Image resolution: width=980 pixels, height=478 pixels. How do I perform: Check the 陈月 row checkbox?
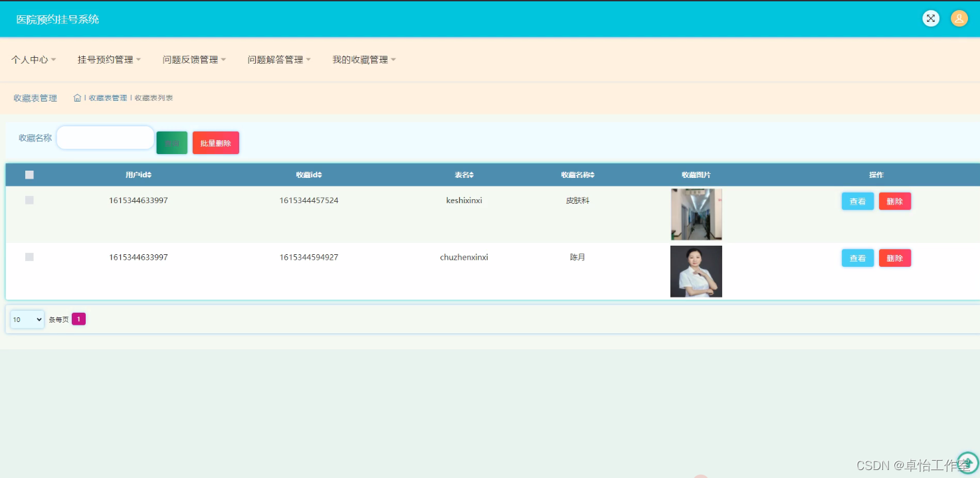(x=29, y=257)
